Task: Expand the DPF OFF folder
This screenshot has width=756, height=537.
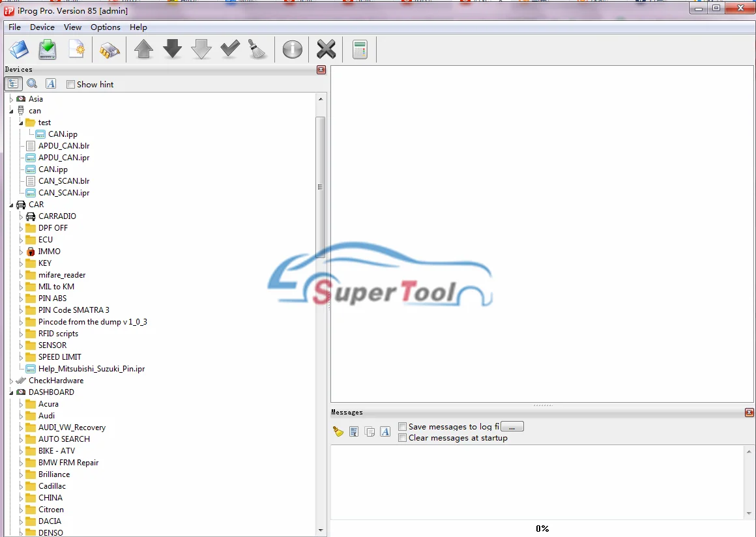Action: [22, 228]
